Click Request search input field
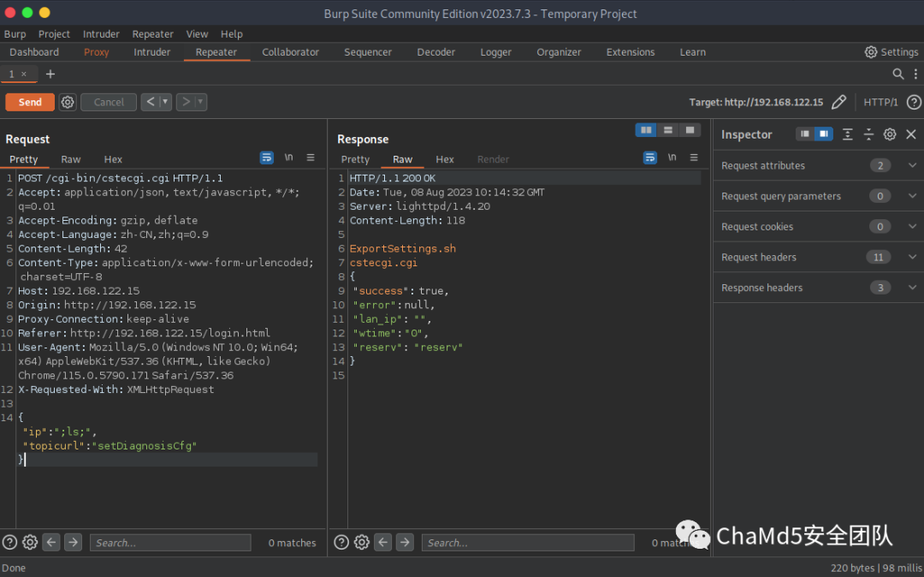 coord(170,543)
